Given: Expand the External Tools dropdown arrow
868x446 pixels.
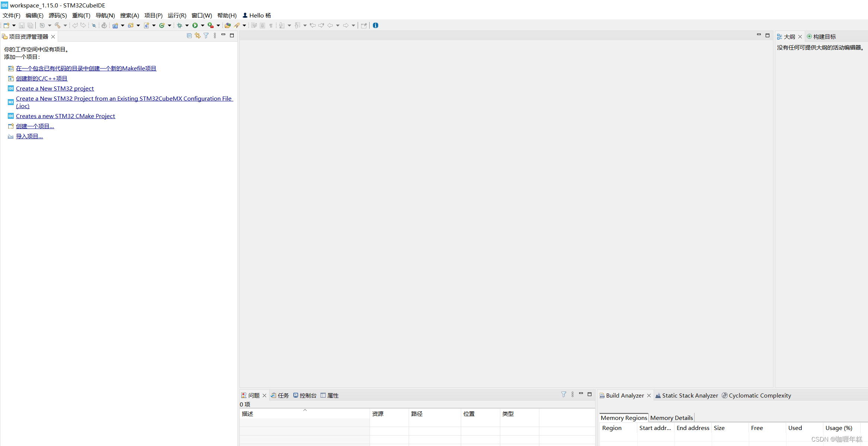Looking at the screenshot, I should (x=218, y=25).
